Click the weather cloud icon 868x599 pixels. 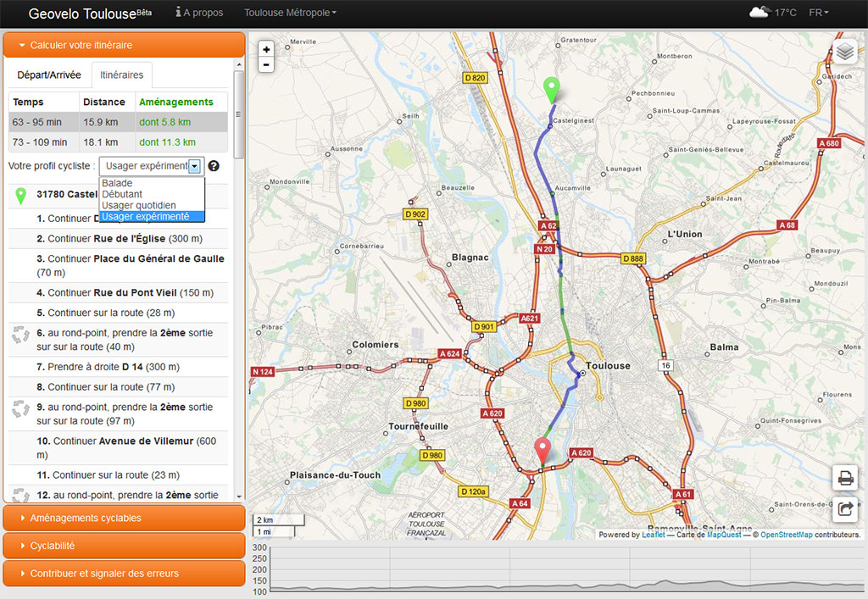tap(759, 12)
